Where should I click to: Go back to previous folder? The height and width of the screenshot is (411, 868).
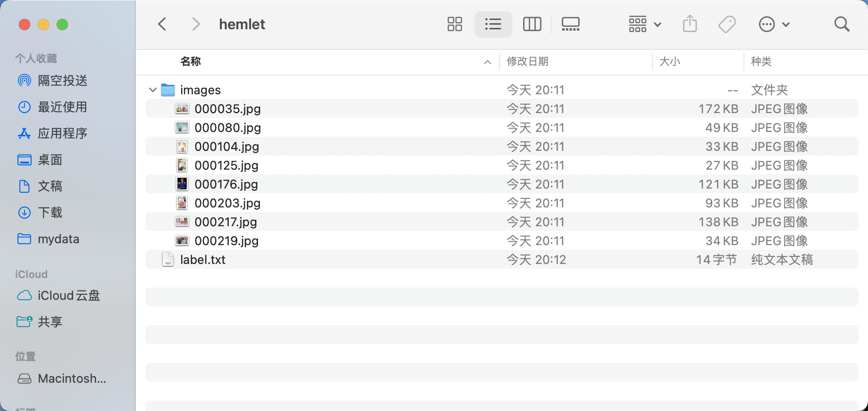coord(162,24)
